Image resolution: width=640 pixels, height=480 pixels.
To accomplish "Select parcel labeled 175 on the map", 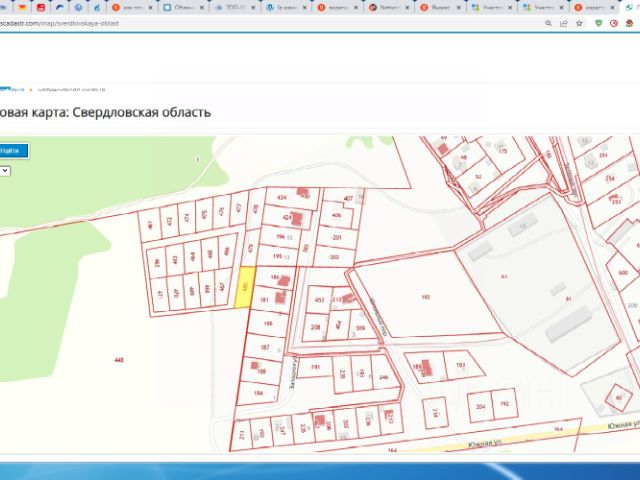I will [x=502, y=151].
